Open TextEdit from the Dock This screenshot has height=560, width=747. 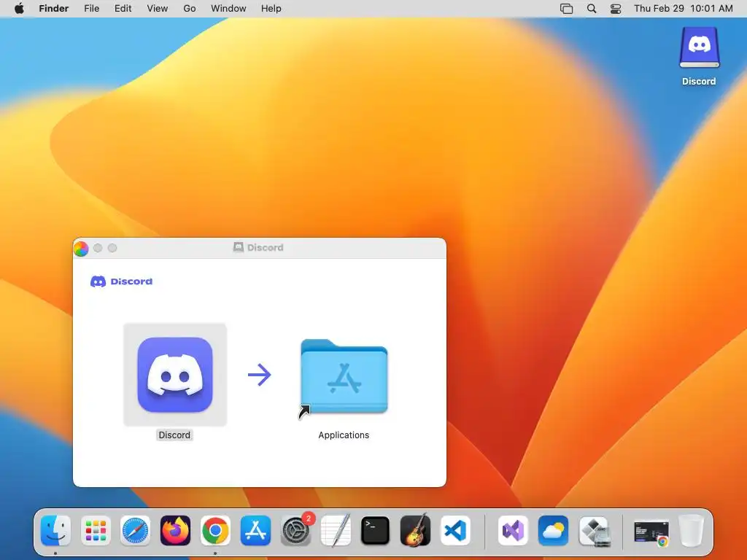(x=336, y=530)
